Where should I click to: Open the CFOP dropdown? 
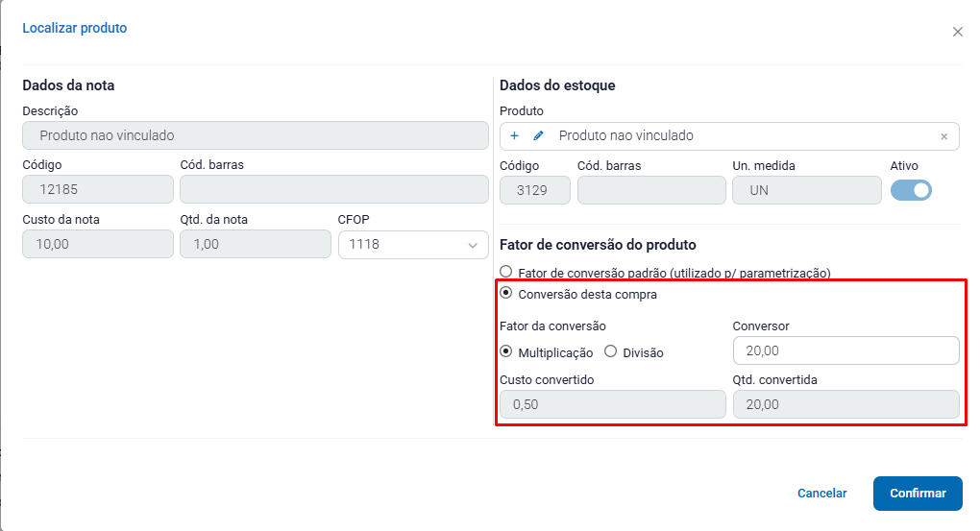(412, 245)
